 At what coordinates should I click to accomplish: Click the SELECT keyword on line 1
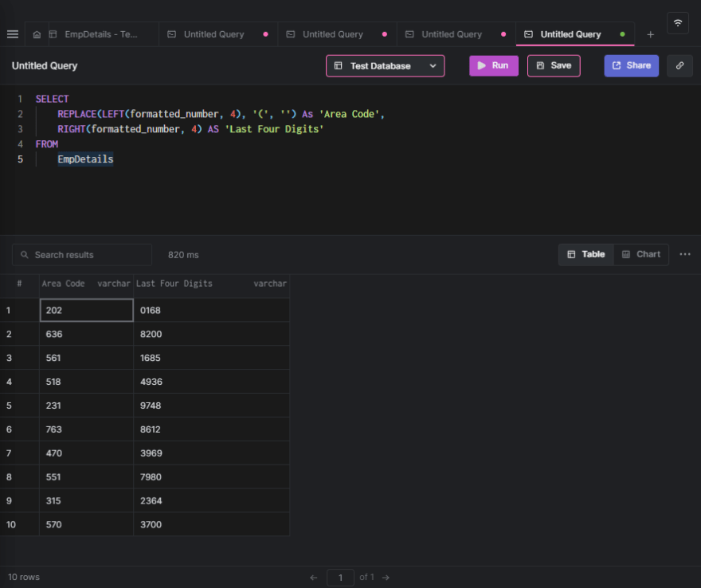(x=53, y=99)
